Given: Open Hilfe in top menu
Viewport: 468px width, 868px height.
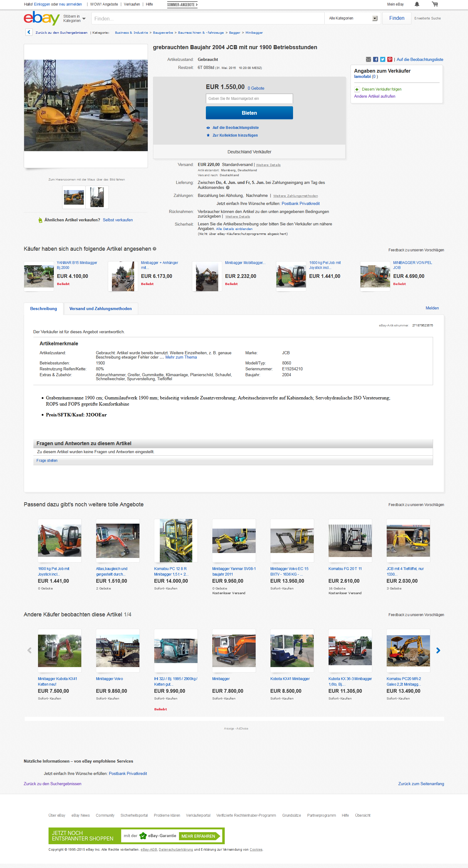Looking at the screenshot, I should (149, 4).
